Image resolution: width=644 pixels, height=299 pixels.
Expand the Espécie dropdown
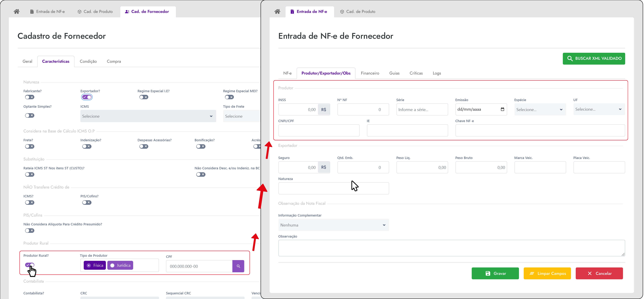[540, 110]
